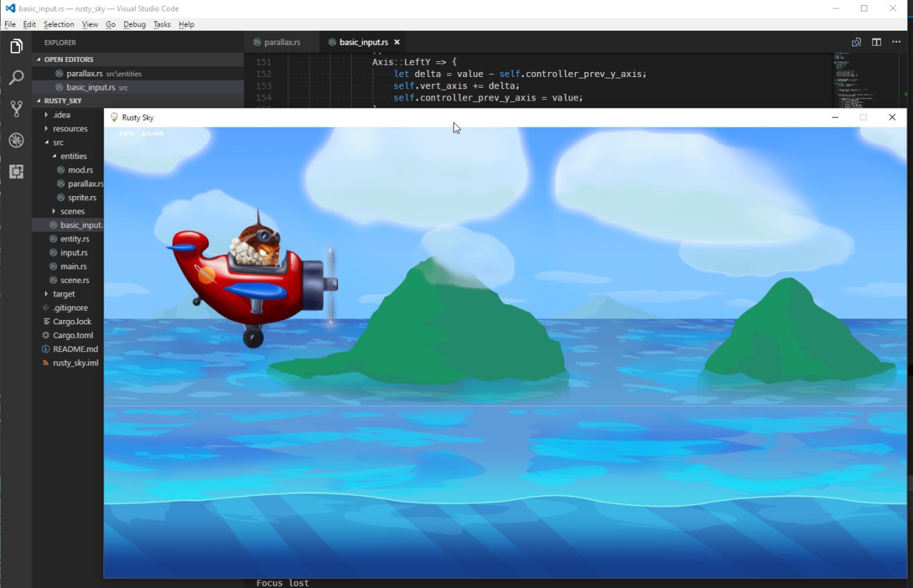Click the Rusty Sky window title text
This screenshot has height=588, width=913.
[x=138, y=118]
